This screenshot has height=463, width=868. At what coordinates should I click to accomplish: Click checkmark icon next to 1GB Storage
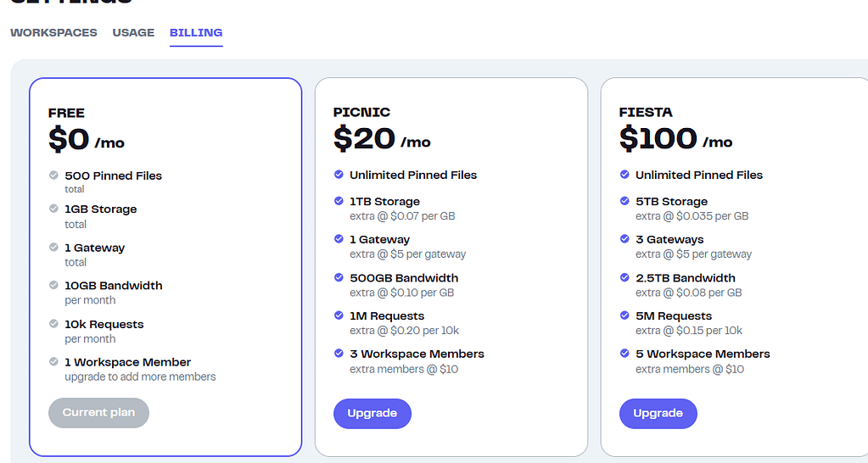pyautogui.click(x=53, y=209)
